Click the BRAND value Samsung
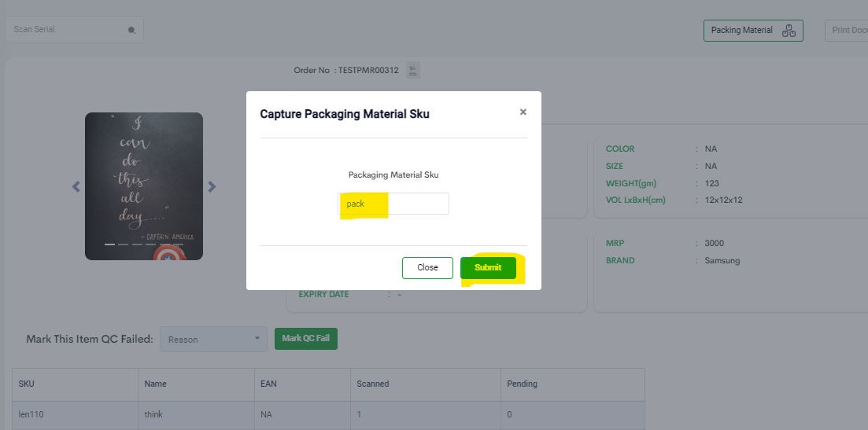This screenshot has width=868, height=430. [722, 260]
